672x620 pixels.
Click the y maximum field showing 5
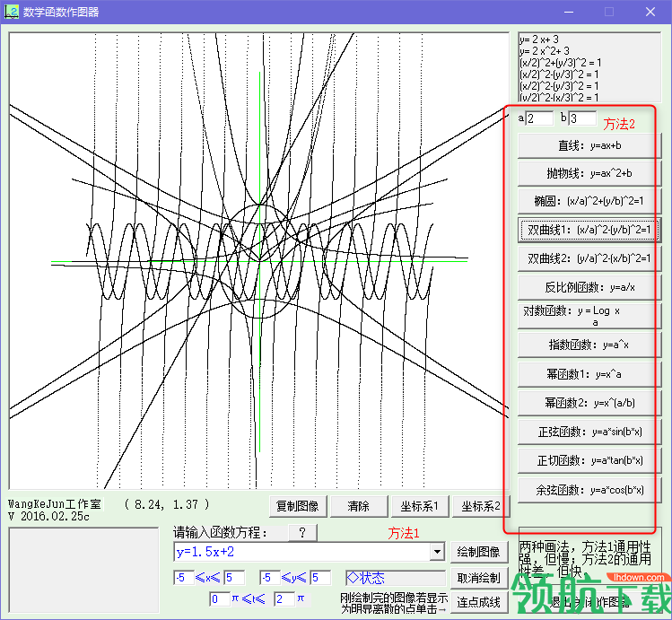pyautogui.click(x=320, y=578)
